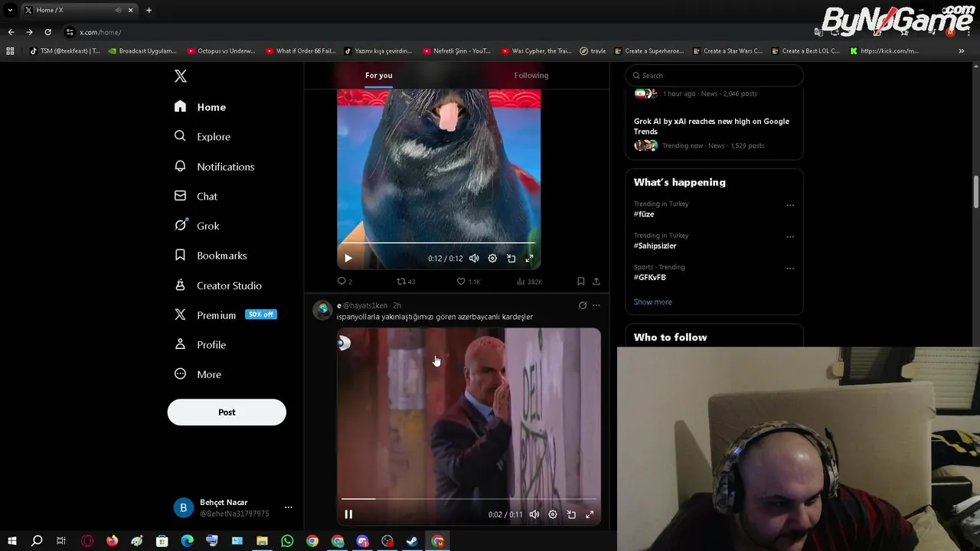
Task: Switch to the Following tab
Action: (x=531, y=75)
